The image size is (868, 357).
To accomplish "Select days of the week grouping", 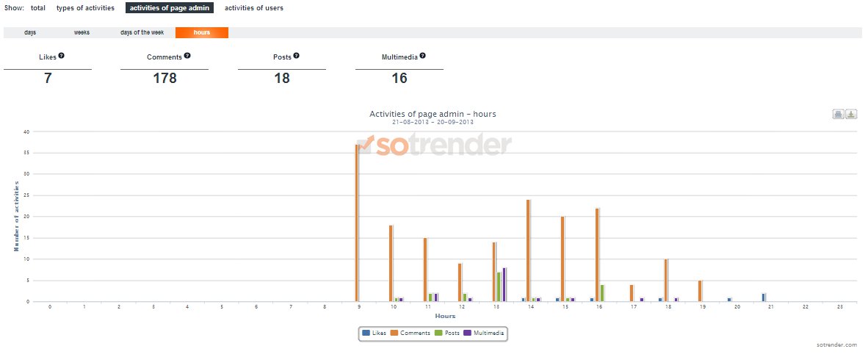I will (x=142, y=33).
